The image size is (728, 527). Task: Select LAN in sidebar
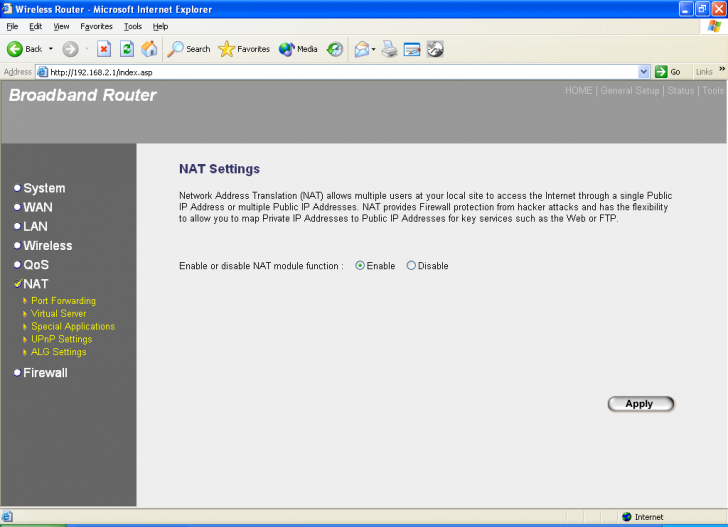(x=35, y=226)
